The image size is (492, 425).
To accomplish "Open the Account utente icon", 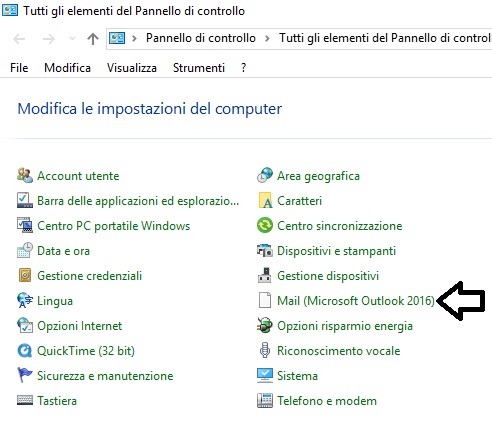I will tap(25, 175).
